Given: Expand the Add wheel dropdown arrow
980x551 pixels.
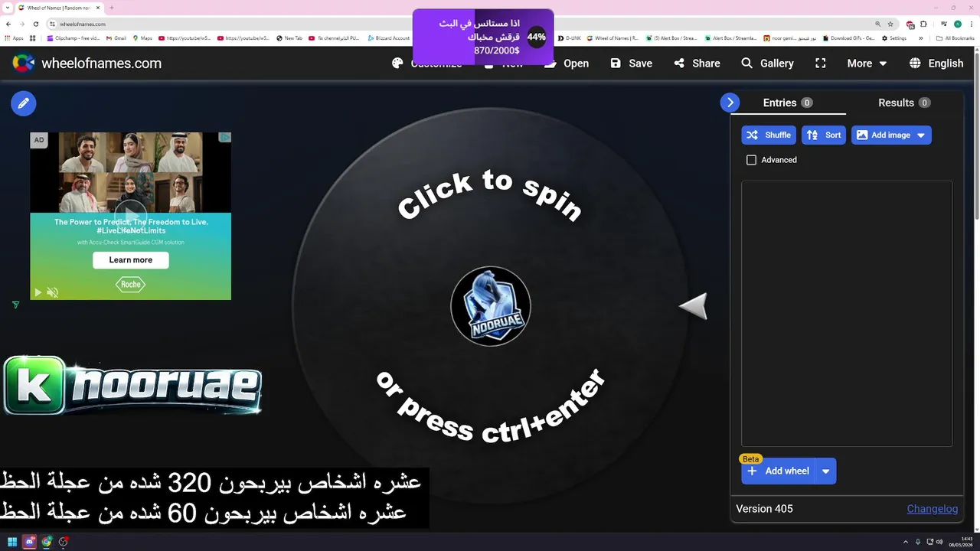Looking at the screenshot, I should point(826,471).
